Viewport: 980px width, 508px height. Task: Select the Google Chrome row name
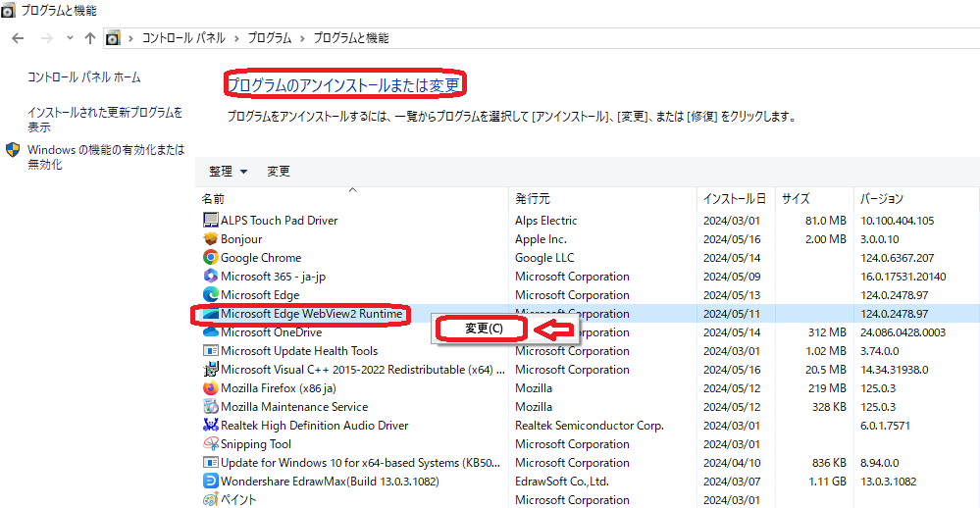tap(261, 258)
